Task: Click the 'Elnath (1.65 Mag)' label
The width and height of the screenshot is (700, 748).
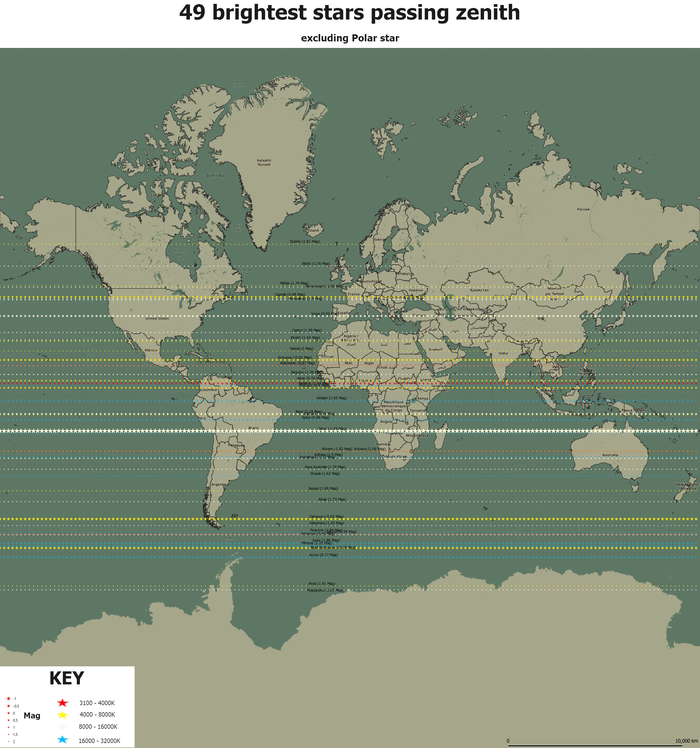Action: pyautogui.click(x=305, y=338)
